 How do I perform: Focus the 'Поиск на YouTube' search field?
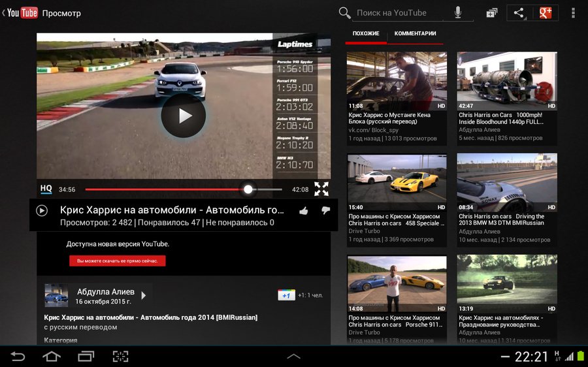click(397, 13)
